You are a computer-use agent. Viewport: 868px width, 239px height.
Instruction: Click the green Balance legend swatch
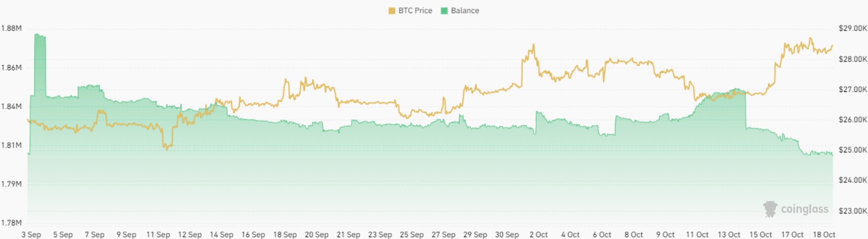444,11
